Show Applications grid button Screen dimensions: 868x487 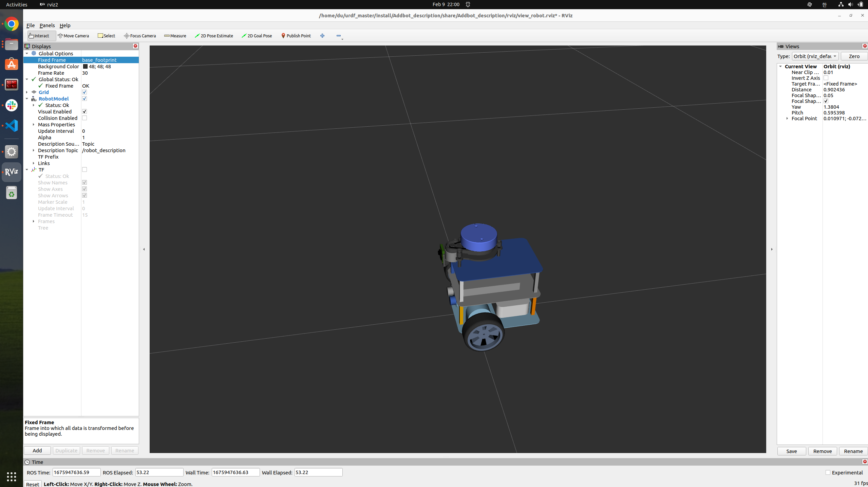click(x=12, y=476)
